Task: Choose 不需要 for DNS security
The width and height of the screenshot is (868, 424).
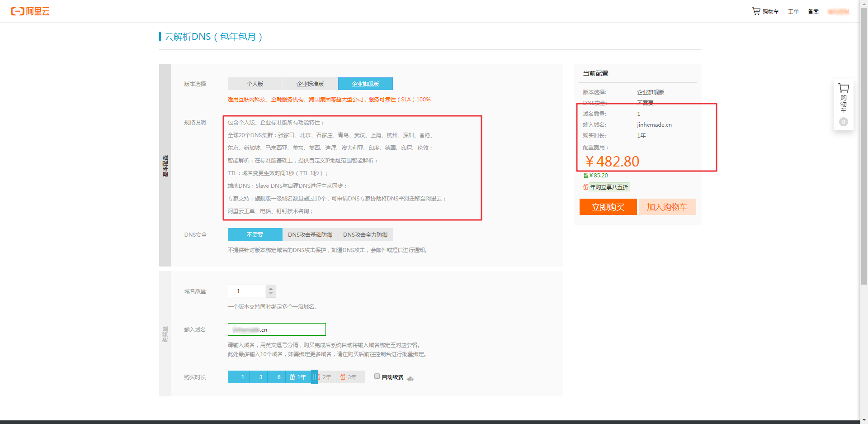Action: click(x=255, y=234)
